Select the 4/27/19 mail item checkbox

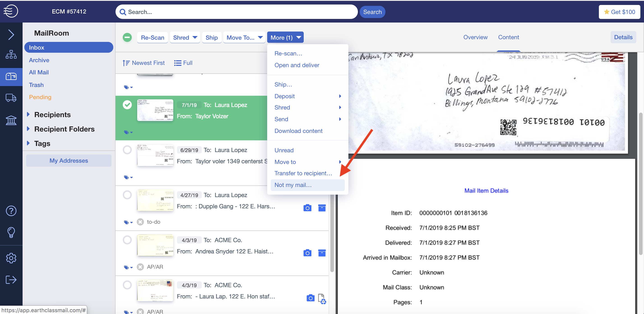coord(127,195)
